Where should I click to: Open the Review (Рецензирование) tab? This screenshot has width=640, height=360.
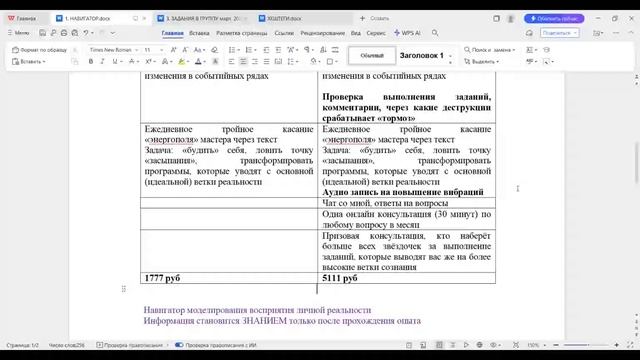coord(322,33)
